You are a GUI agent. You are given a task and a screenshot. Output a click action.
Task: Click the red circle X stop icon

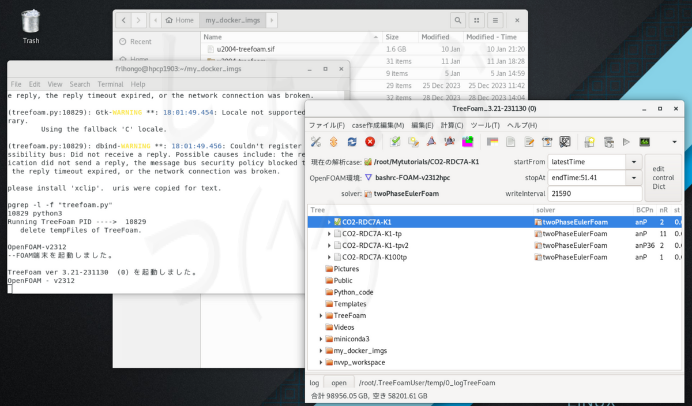370,142
